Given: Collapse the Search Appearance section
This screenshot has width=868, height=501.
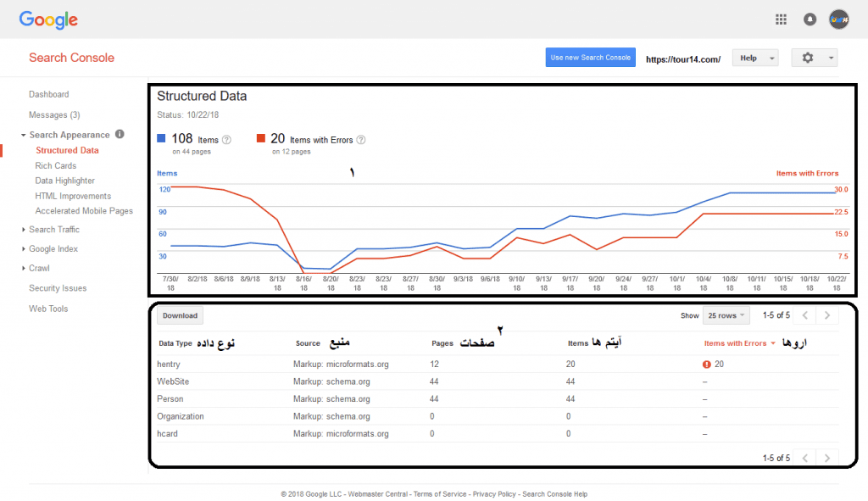Looking at the screenshot, I should click(23, 135).
